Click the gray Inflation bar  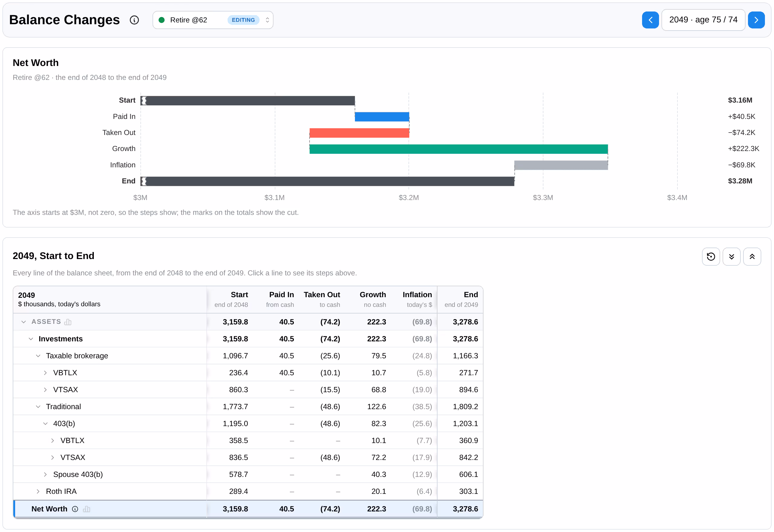pos(561,165)
